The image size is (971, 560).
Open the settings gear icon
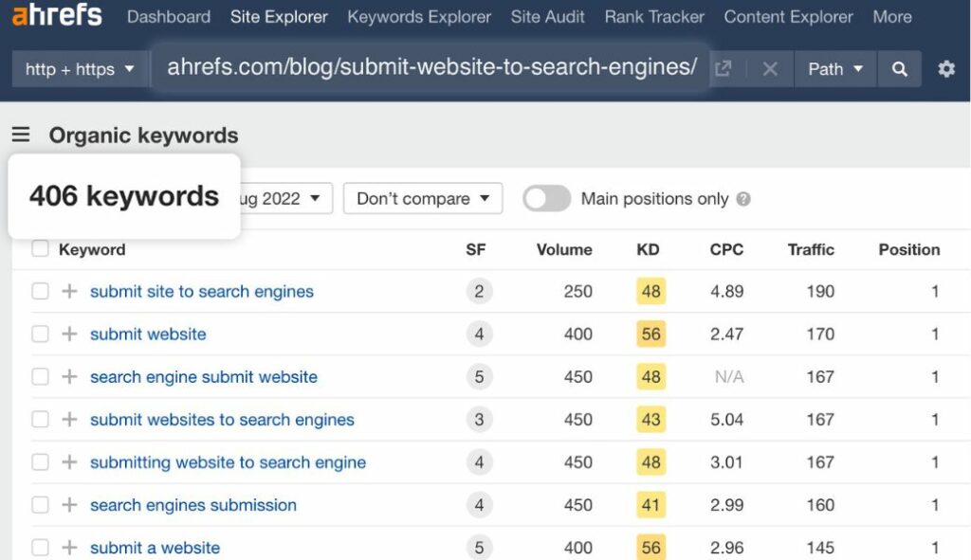[x=945, y=68]
